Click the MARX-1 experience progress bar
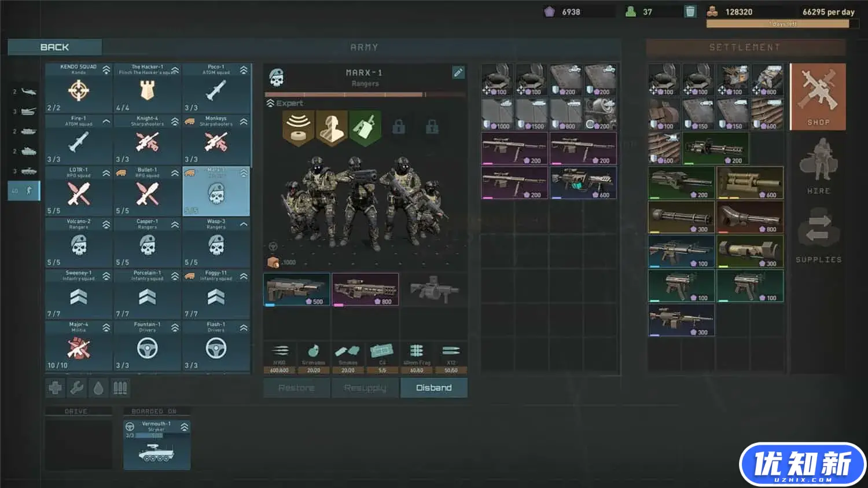The image size is (868, 488). coord(365,94)
